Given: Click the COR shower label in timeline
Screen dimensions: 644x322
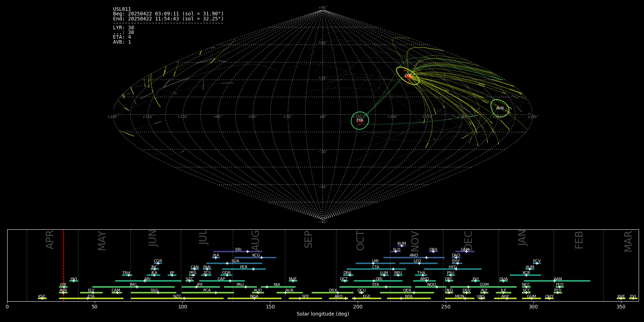Looking at the screenshot, I should [x=158, y=261].
